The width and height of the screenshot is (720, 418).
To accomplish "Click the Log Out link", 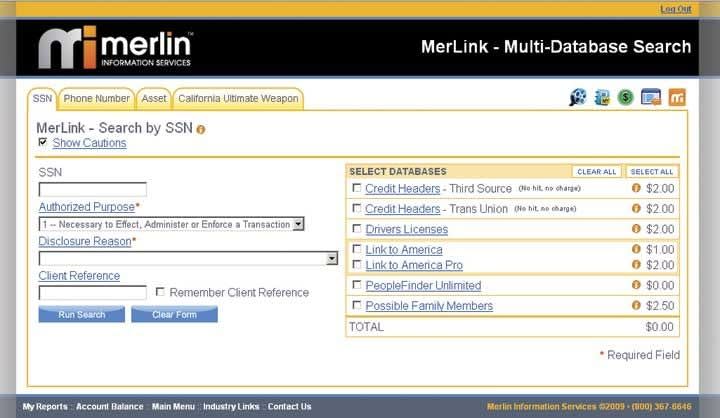I will click(x=675, y=9).
